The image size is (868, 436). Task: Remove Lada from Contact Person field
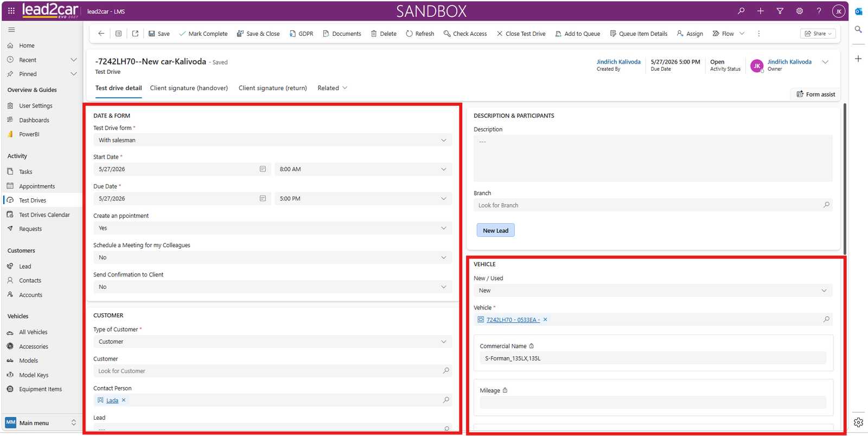tap(124, 400)
